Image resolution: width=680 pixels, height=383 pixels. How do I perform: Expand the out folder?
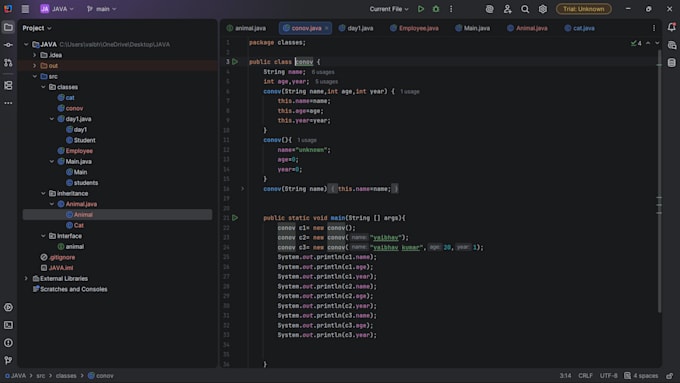coord(35,65)
